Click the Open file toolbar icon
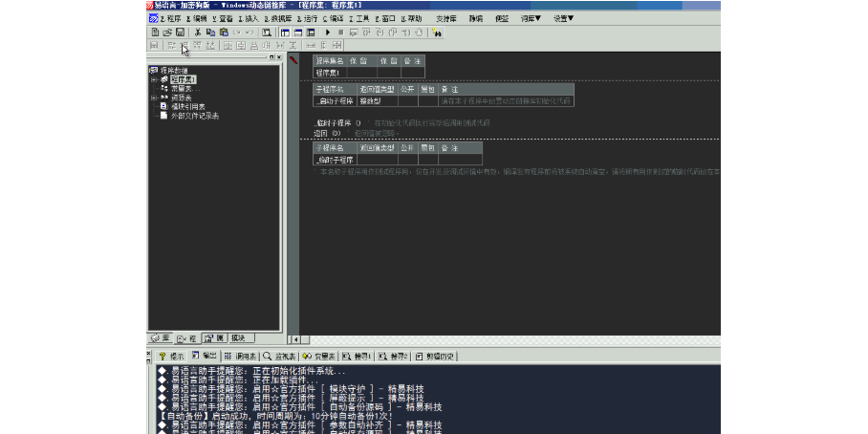Image resolution: width=868 pixels, height=434 pixels. pos(166,32)
